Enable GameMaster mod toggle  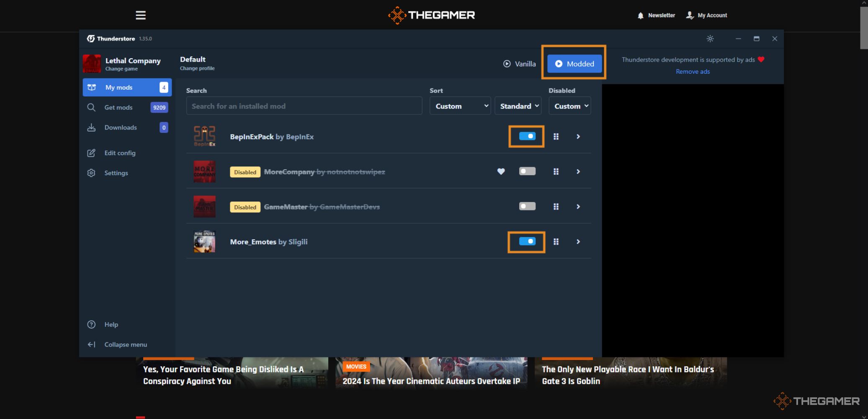(x=527, y=206)
